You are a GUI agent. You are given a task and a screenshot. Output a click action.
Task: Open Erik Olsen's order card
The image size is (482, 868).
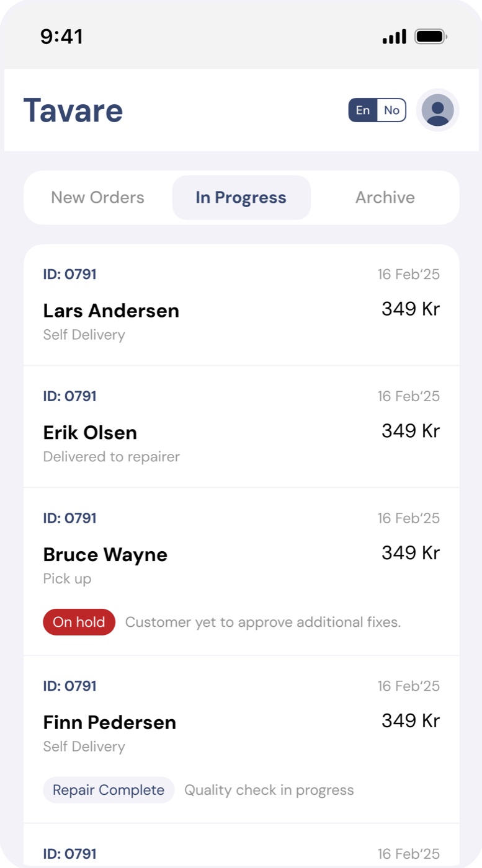coord(241,427)
